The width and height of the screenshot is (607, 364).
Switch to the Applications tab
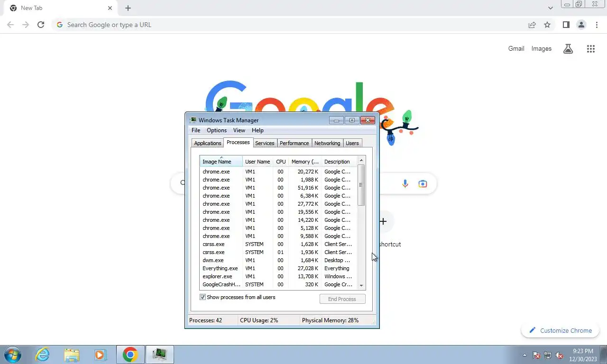coord(207,143)
